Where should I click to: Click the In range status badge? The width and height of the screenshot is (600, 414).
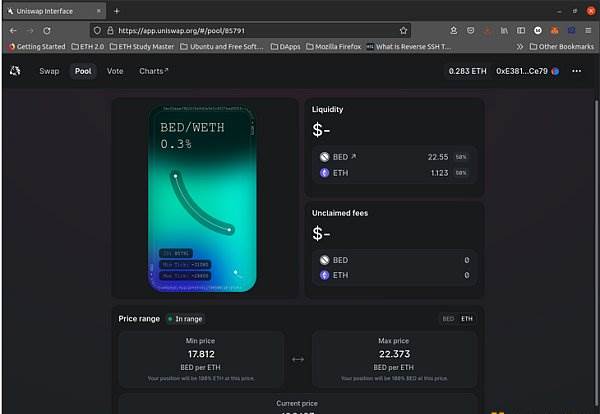click(185, 319)
